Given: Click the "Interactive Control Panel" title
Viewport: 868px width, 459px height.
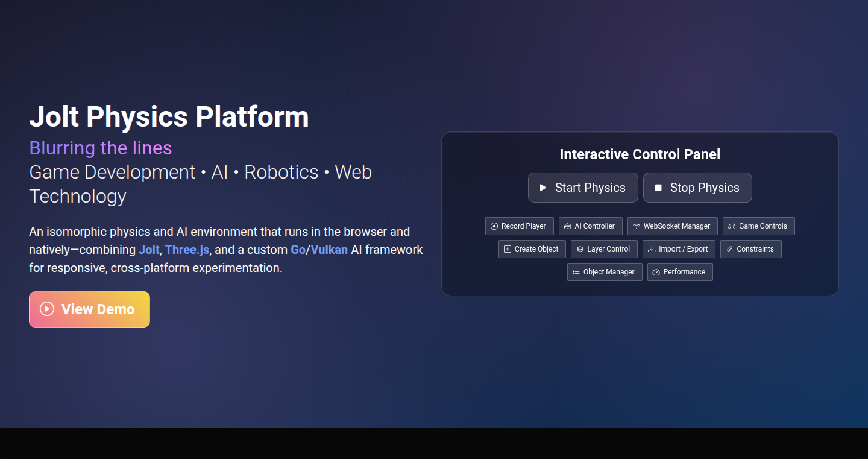Looking at the screenshot, I should pyautogui.click(x=640, y=154).
